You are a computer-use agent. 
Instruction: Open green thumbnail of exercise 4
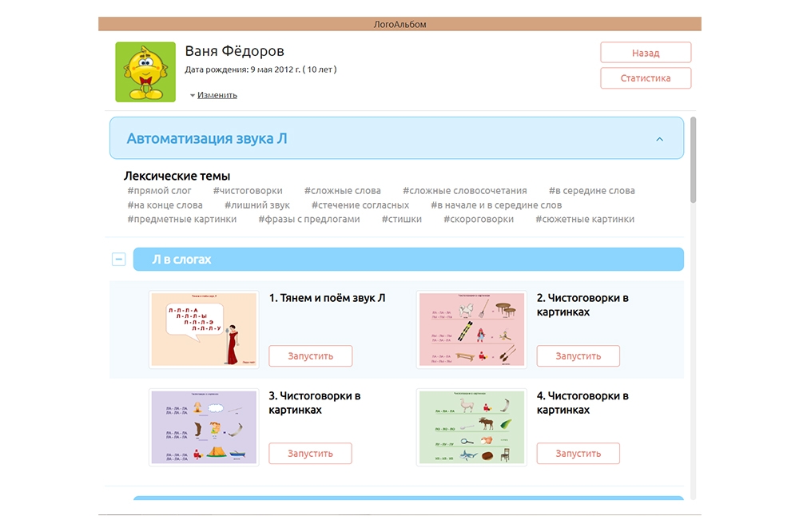tap(471, 427)
